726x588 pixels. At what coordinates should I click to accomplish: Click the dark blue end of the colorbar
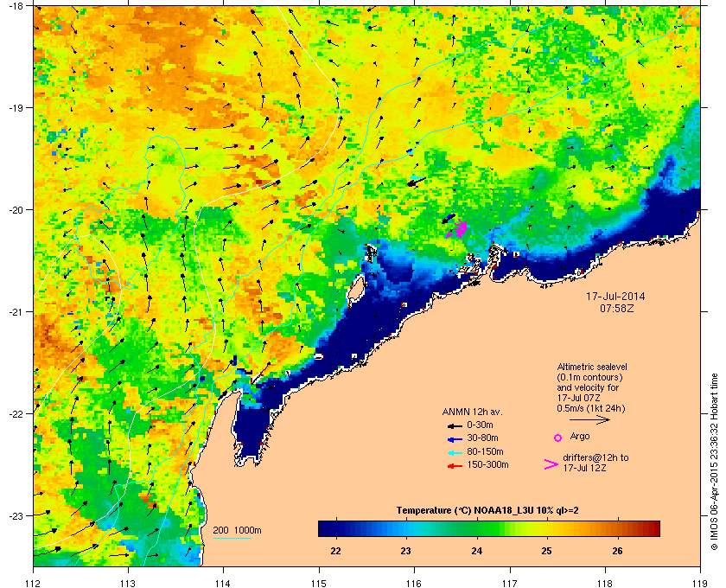click(x=324, y=528)
